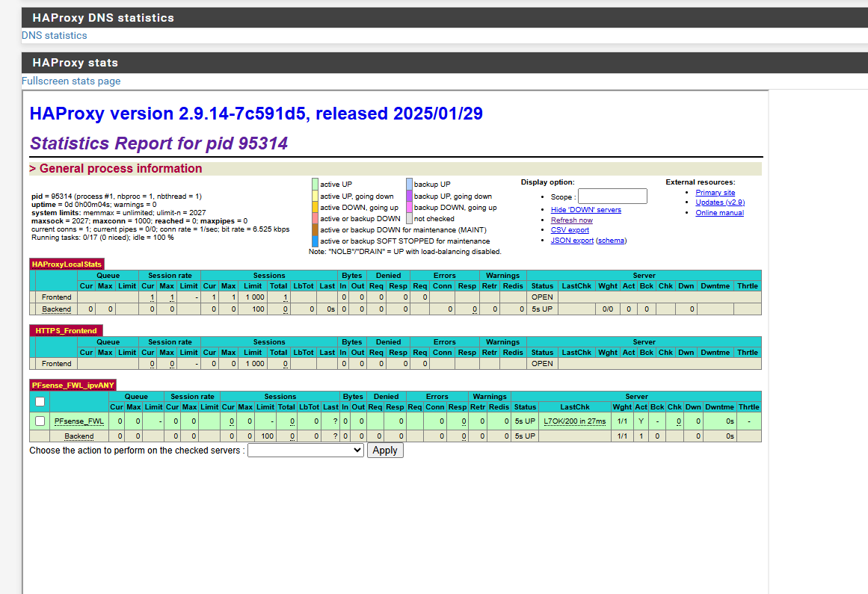Click the backup UP legend swatch

pyautogui.click(x=409, y=184)
